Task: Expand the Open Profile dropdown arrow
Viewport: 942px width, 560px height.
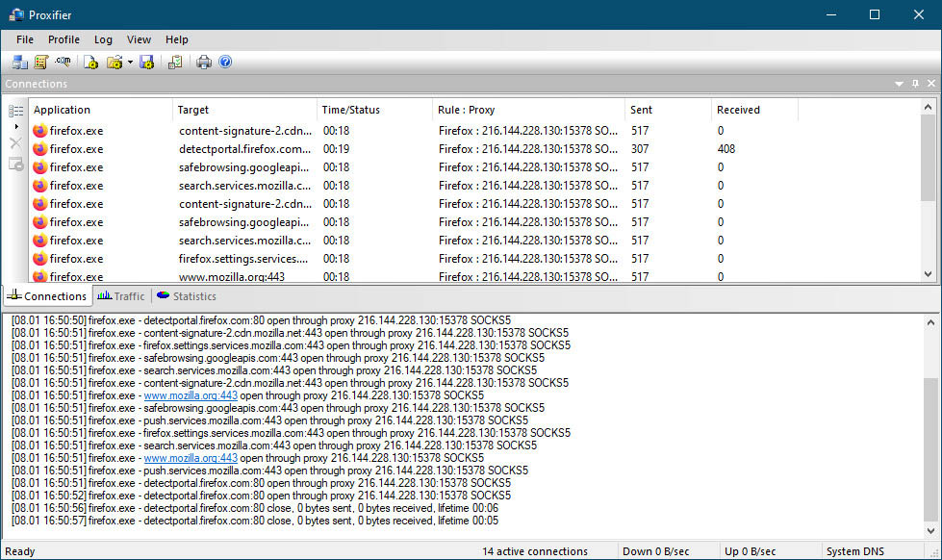Action: pyautogui.click(x=130, y=62)
